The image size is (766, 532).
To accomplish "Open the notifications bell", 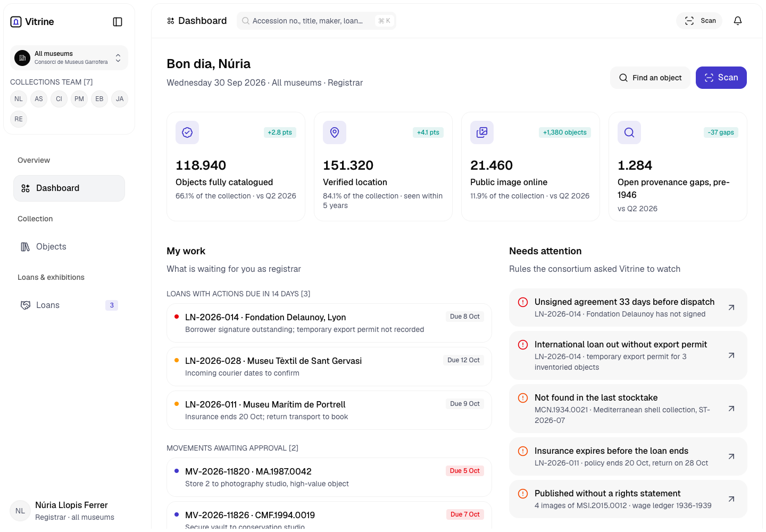I will [x=738, y=21].
